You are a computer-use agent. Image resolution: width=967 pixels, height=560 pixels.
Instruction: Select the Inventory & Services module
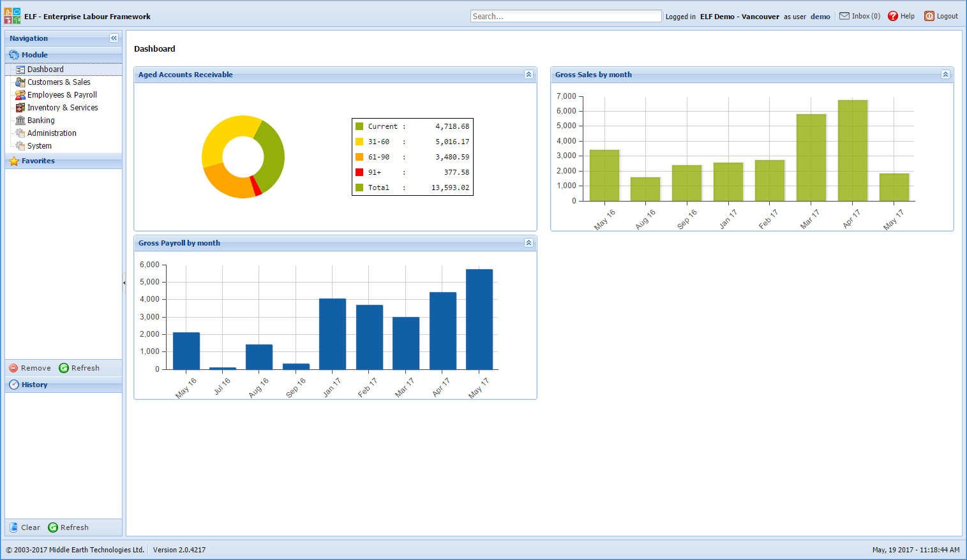[x=63, y=107]
